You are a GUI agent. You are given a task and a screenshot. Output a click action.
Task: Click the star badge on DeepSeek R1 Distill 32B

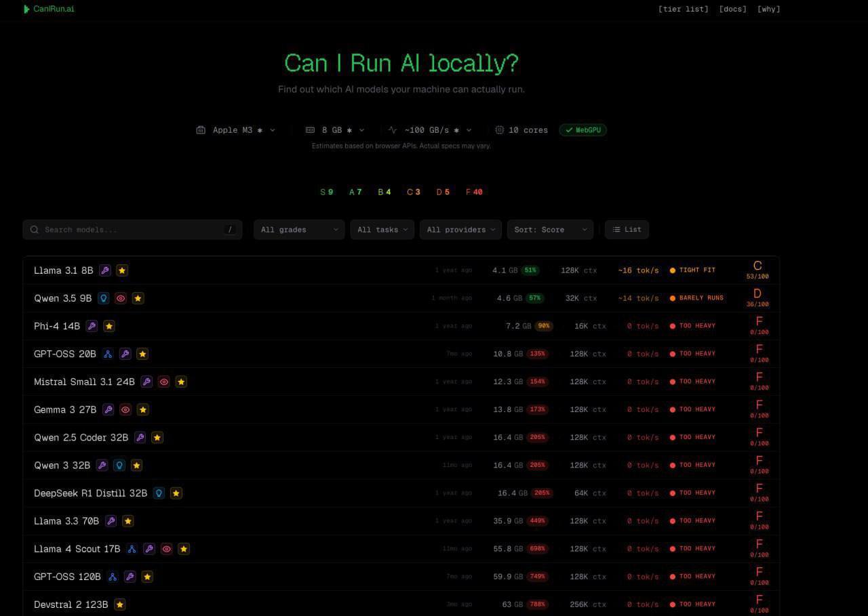176,493
